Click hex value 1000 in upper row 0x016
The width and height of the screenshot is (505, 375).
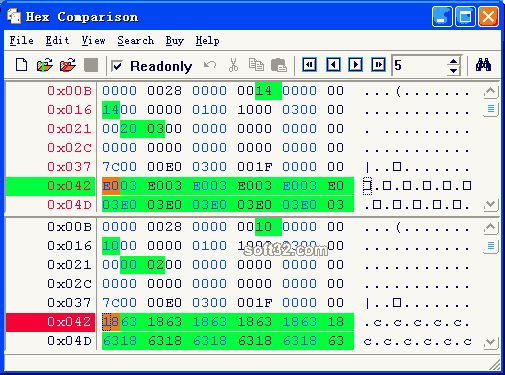[255, 110]
